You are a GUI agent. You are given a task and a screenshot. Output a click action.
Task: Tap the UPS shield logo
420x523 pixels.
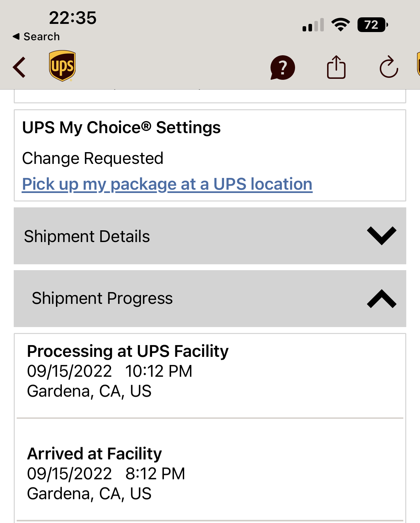[x=62, y=66]
